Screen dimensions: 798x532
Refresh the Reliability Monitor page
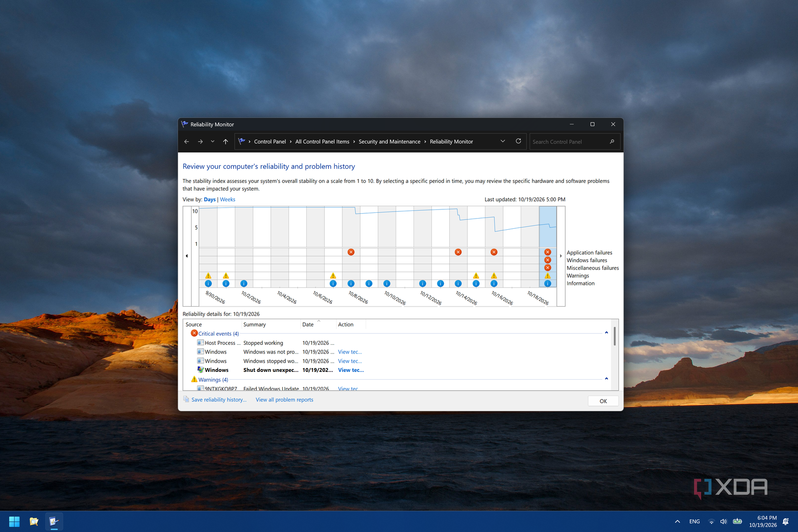[x=518, y=141]
